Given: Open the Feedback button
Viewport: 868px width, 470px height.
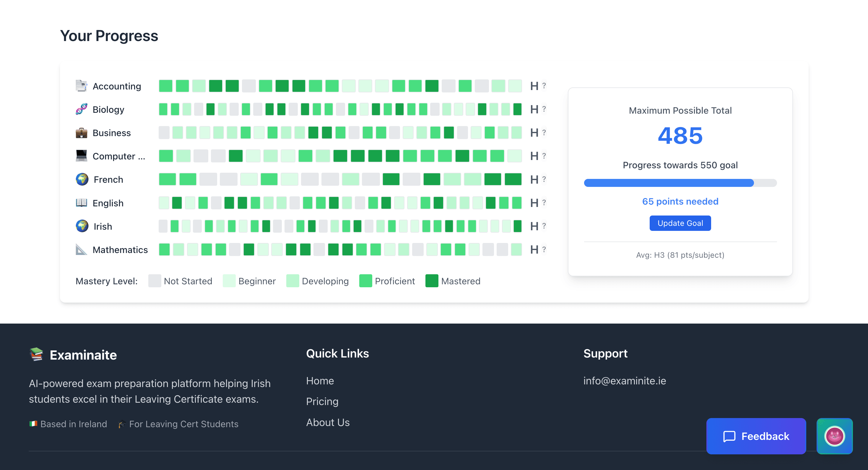Looking at the screenshot, I should coord(756,436).
